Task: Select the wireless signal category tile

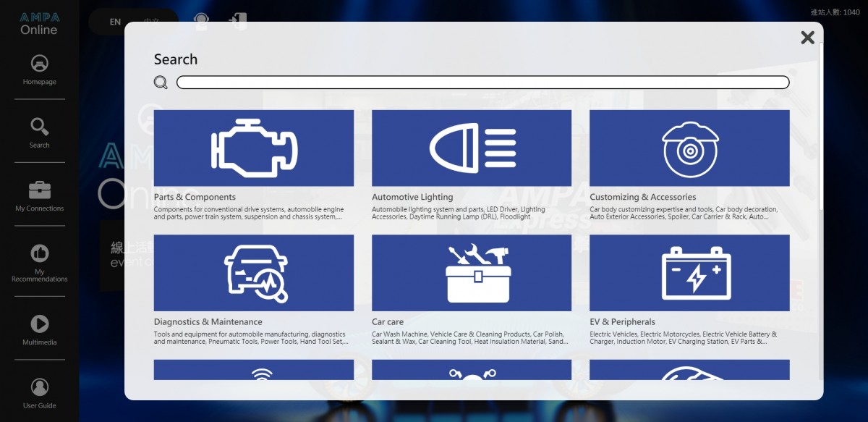Action: (x=254, y=370)
